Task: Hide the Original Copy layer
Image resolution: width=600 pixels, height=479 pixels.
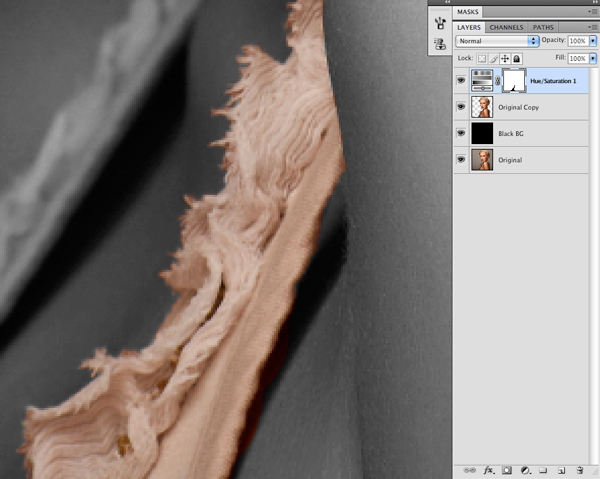Action: click(461, 107)
